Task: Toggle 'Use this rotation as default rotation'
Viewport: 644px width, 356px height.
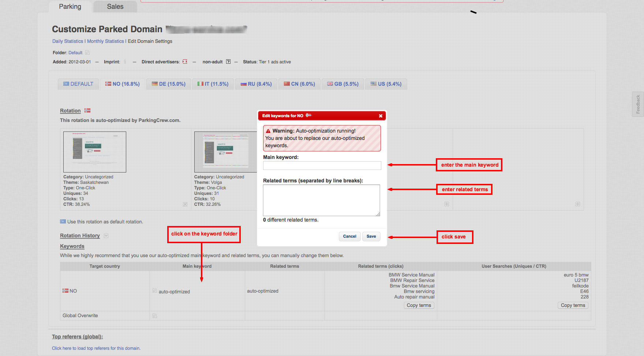Action: click(63, 222)
